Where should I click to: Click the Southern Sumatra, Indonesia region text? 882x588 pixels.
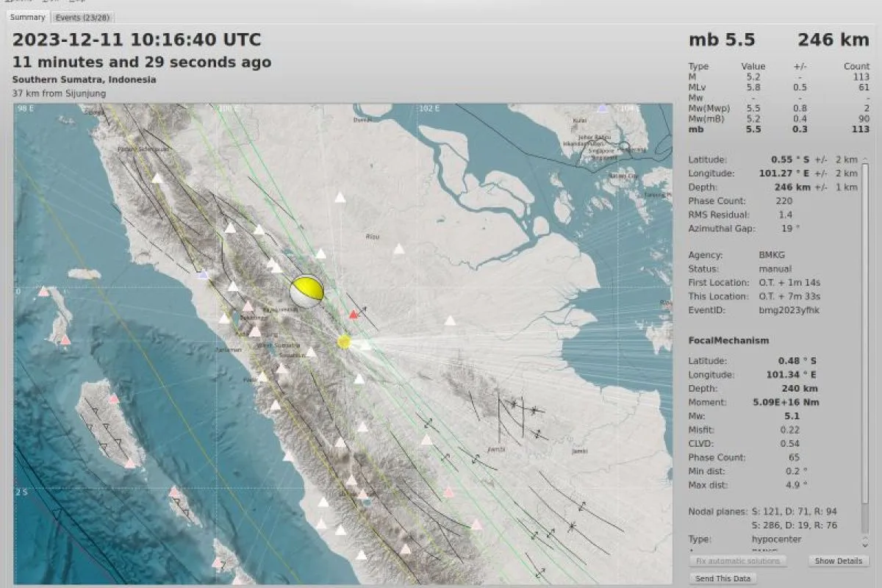point(84,79)
